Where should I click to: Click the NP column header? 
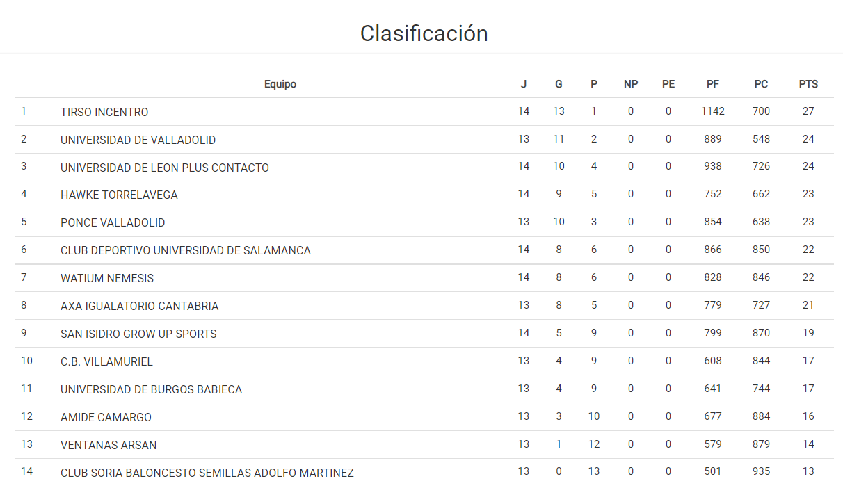click(631, 84)
